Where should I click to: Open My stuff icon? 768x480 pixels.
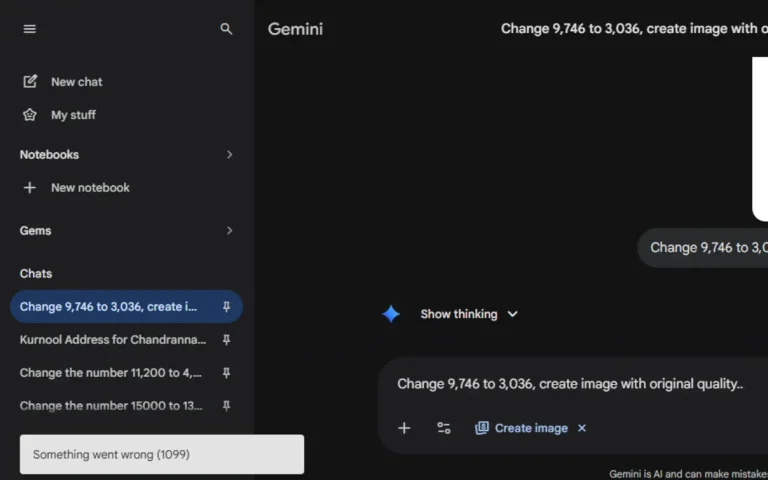click(30, 115)
